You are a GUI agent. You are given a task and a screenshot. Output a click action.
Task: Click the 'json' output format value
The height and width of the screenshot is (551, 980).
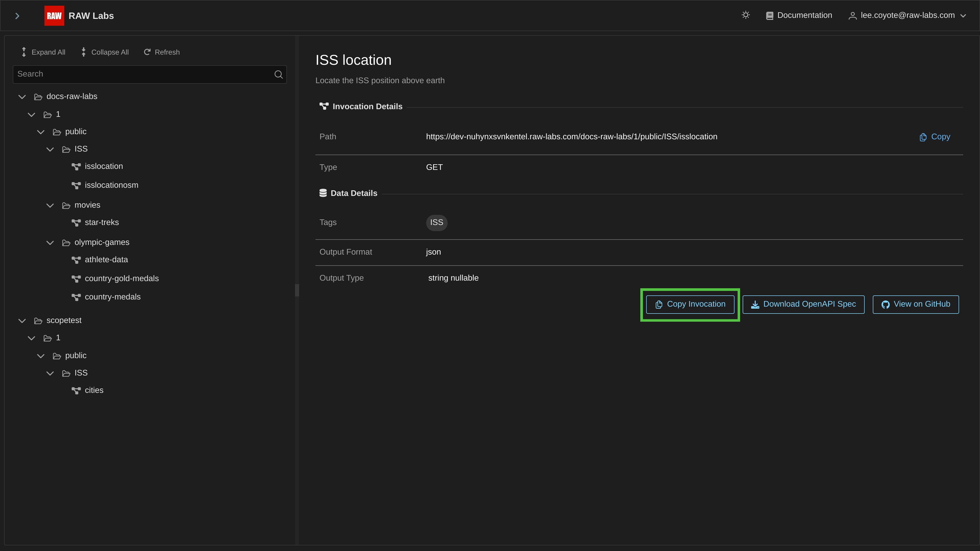433,252
